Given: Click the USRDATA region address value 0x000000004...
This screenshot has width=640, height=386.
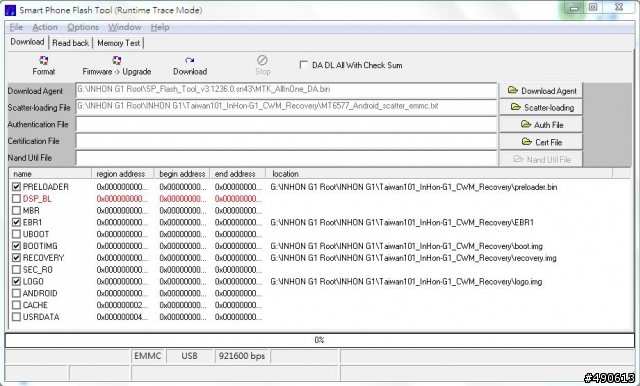Looking at the screenshot, I should [122, 317].
